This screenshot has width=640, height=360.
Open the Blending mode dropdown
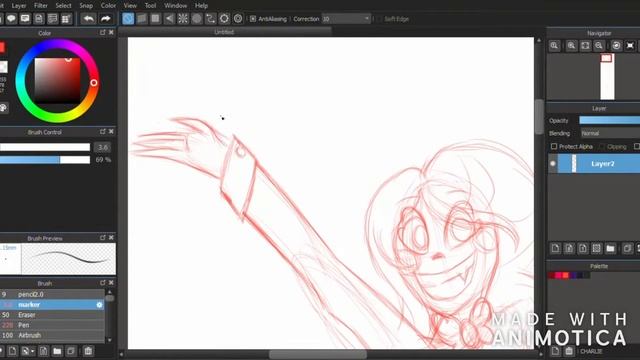click(610, 133)
